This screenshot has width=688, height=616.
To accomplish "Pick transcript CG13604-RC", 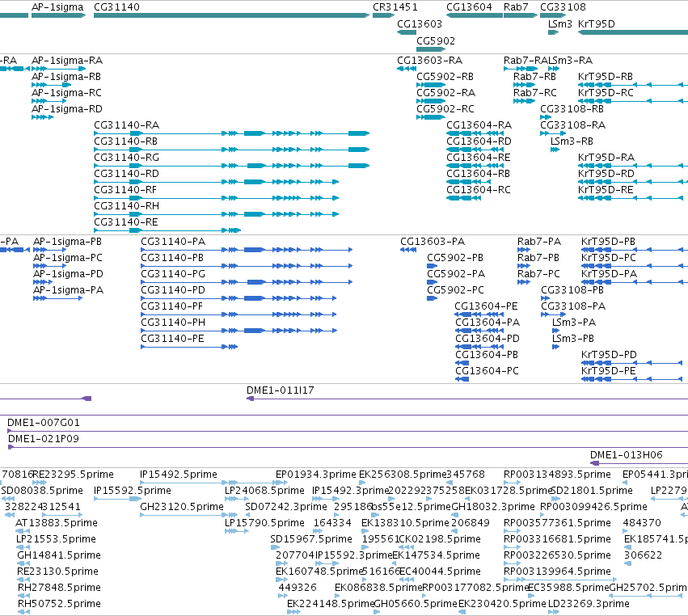I will (x=463, y=198).
